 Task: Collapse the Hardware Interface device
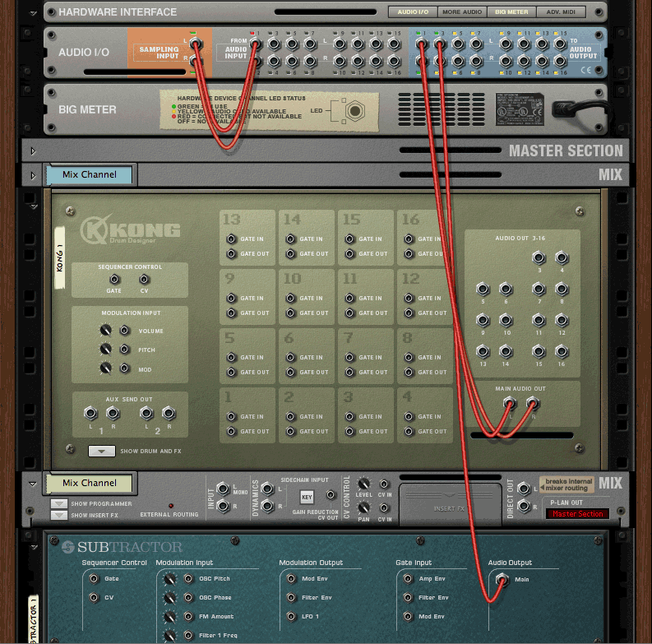(x=33, y=13)
